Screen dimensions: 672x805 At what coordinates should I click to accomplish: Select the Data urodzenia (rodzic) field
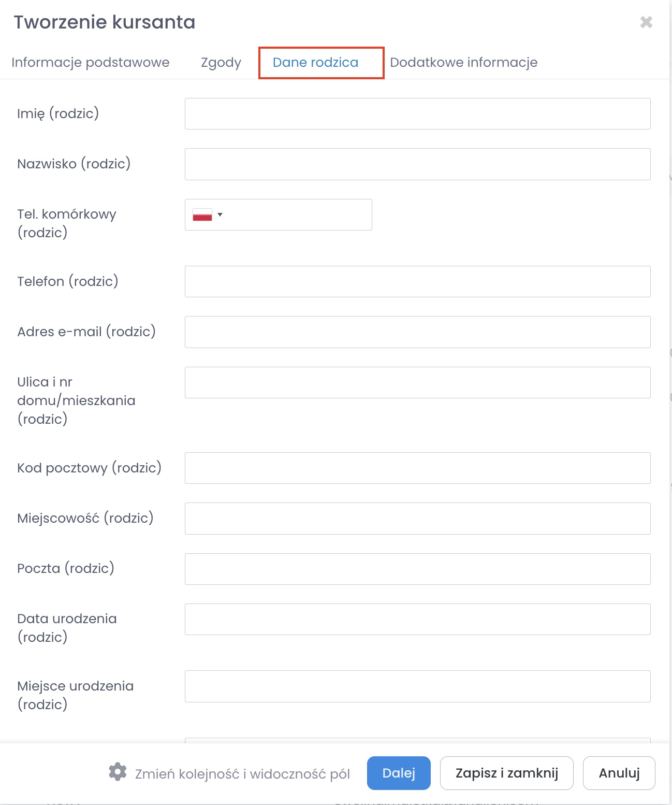(x=417, y=620)
